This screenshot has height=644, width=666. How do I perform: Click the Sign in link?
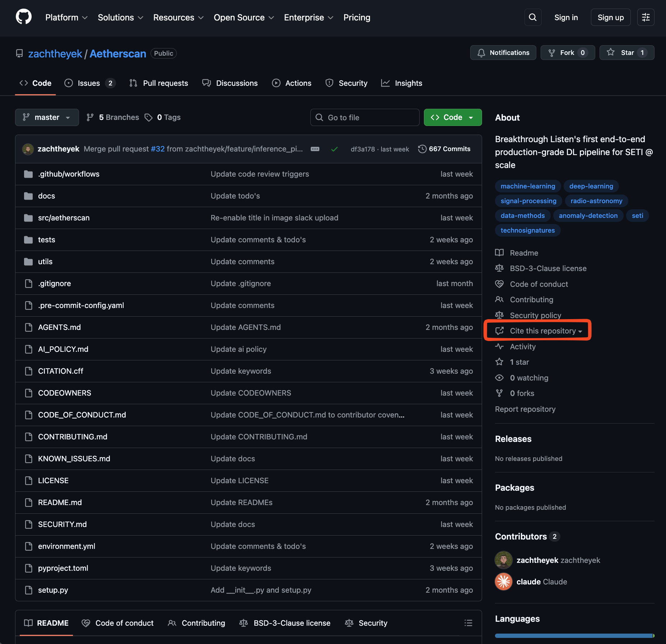pos(566,17)
